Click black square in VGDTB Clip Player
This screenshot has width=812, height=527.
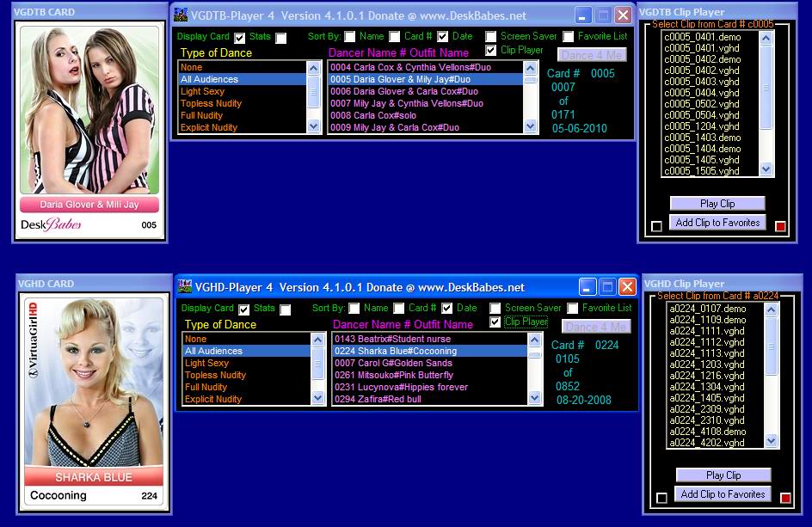pos(657,226)
